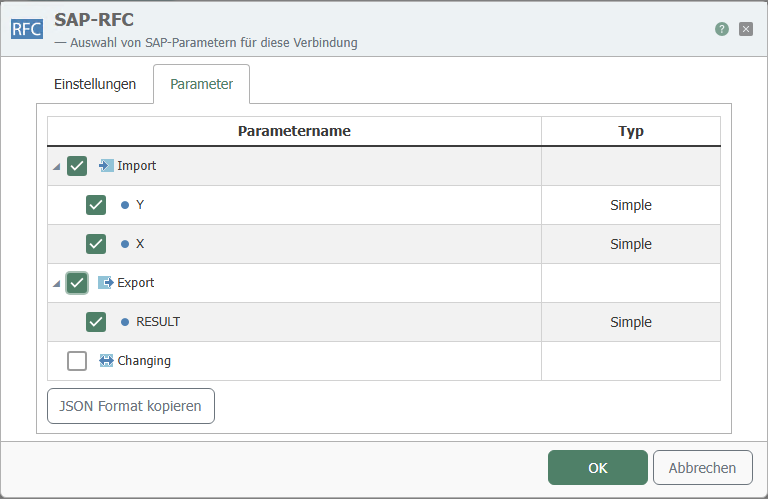Click the blue dot beside parameter Y

click(x=125, y=205)
